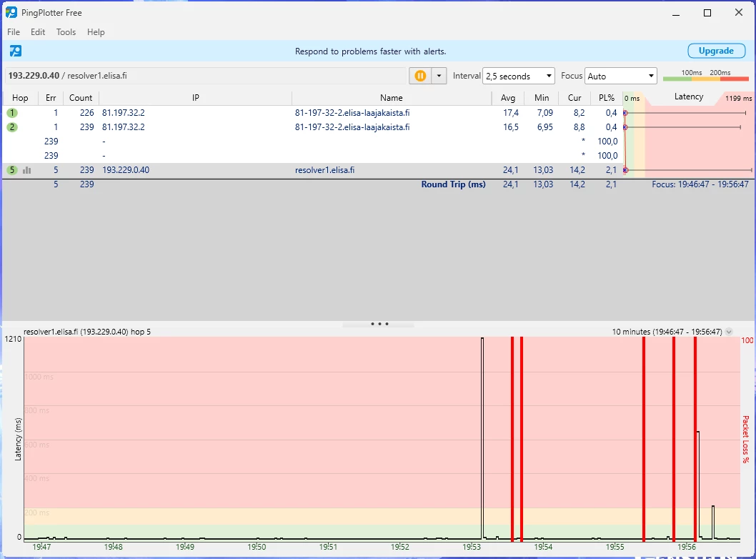
Task: Click the PingPlotter logo in the banner
Action: pos(16,51)
